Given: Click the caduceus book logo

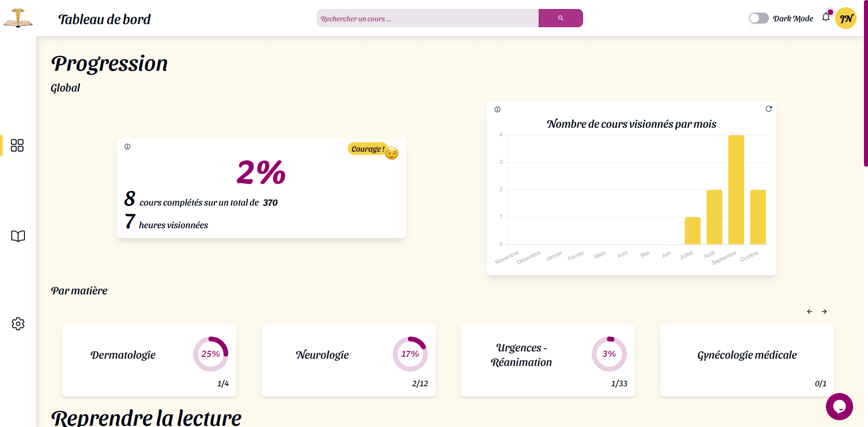Looking at the screenshot, I should pos(18,18).
